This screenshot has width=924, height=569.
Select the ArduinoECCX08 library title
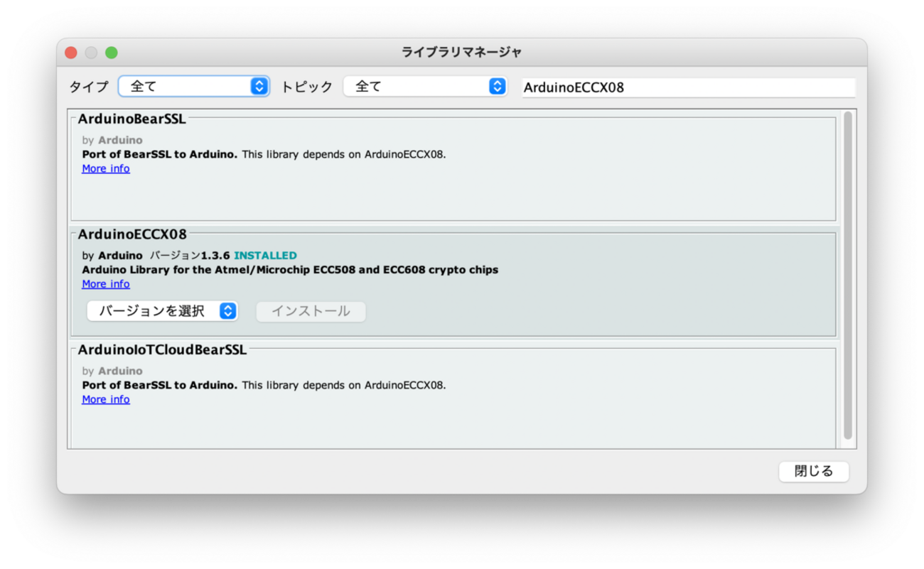(x=132, y=234)
